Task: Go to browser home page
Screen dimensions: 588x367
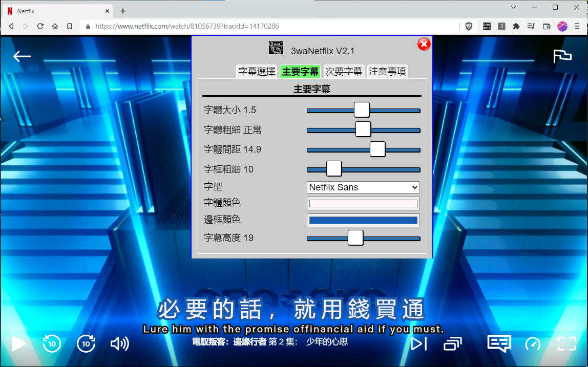Action: 55,26
